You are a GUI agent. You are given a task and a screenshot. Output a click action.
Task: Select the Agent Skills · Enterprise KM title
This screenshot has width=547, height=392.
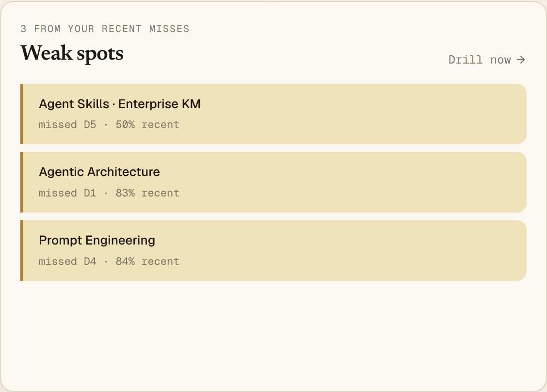tap(120, 104)
